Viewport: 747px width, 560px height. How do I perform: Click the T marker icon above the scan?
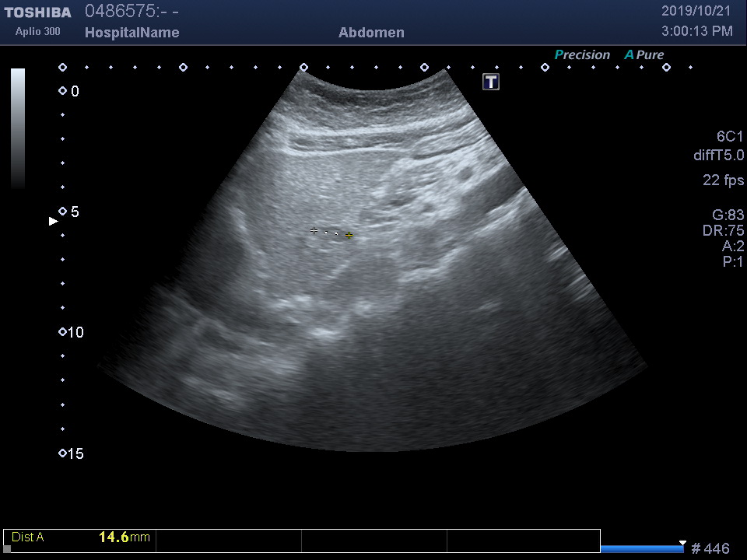tap(491, 82)
